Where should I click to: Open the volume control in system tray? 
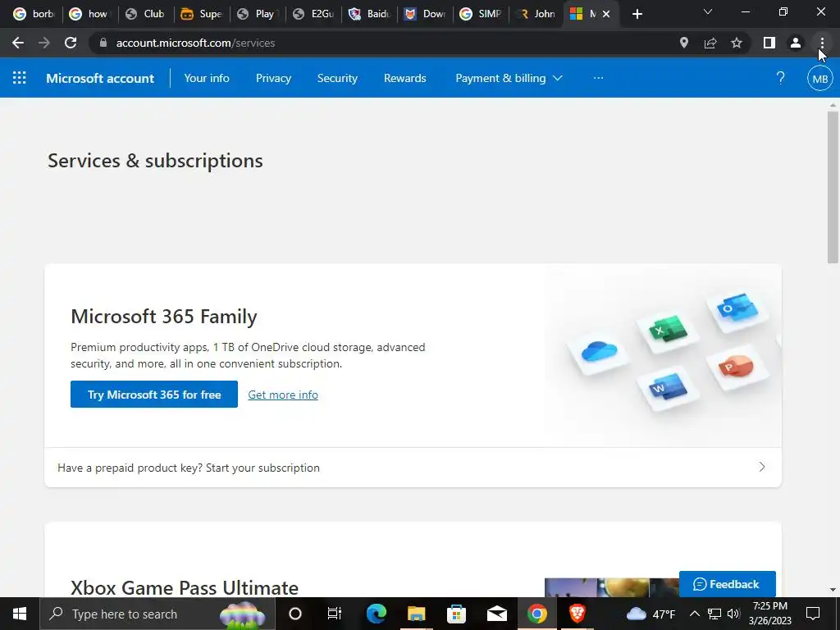pos(733,614)
